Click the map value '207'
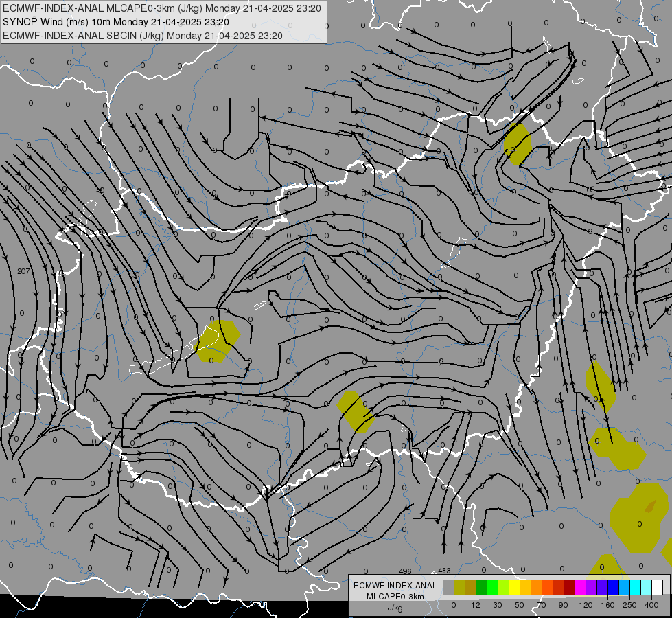 click(x=23, y=271)
